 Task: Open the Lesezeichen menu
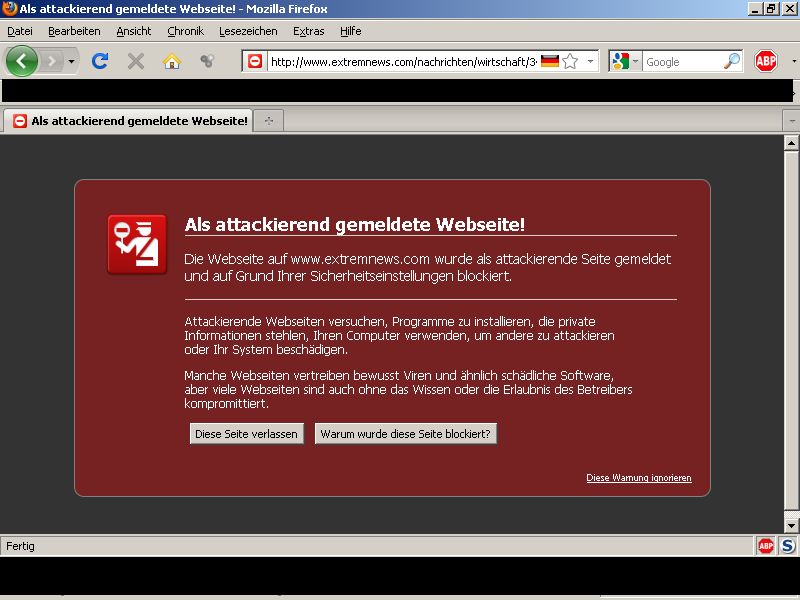click(x=248, y=31)
